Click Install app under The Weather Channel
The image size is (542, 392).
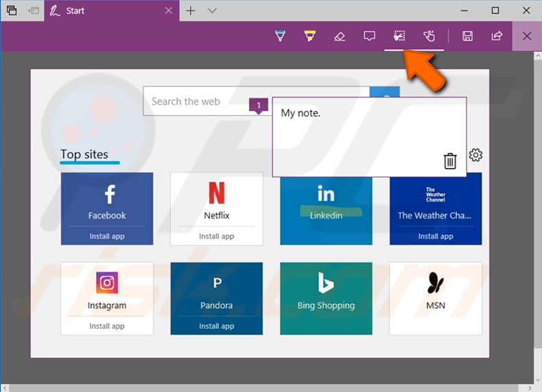tap(436, 236)
